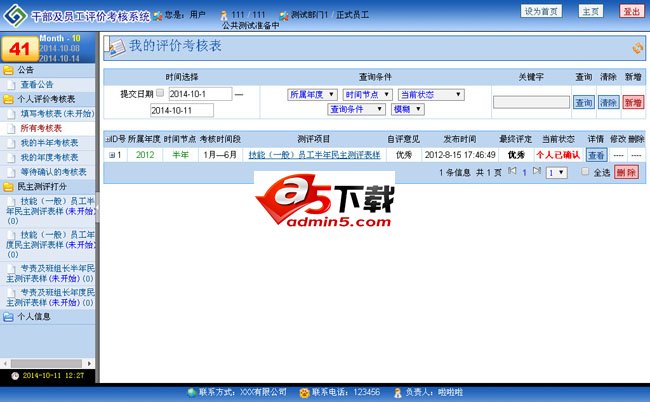Open 等待确认的考核表 in sidebar
The width and height of the screenshot is (650, 402).
(53, 172)
